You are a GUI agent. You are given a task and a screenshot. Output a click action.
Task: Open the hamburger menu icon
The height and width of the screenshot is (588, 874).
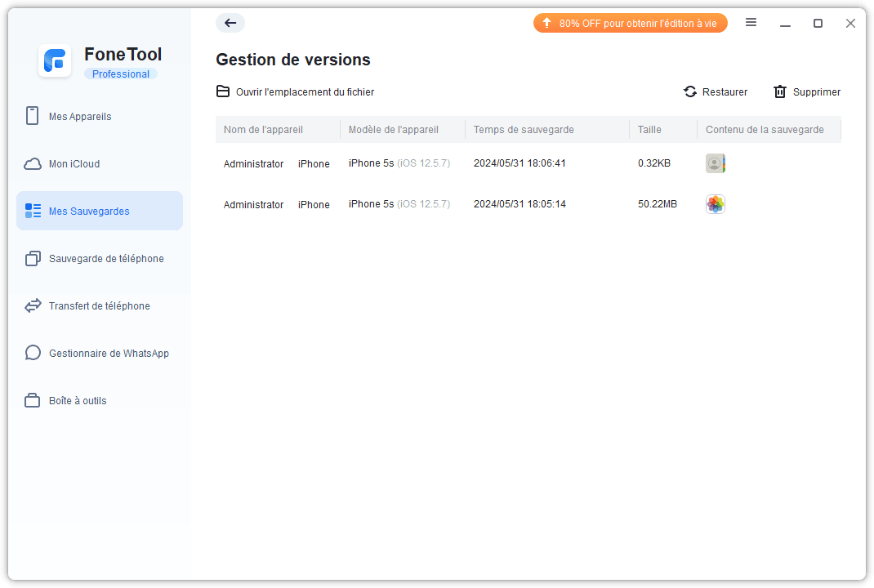(x=751, y=23)
